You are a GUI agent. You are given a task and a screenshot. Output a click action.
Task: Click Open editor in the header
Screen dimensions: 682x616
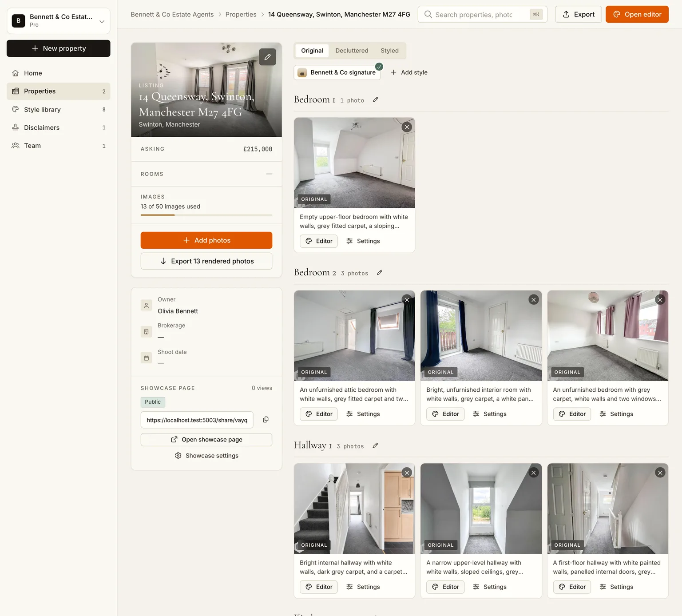(637, 14)
